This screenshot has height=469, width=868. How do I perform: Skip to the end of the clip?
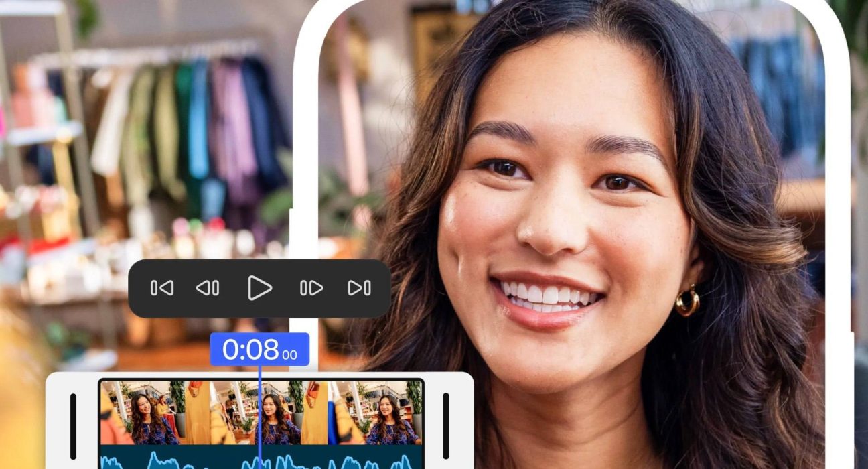pos(359,288)
